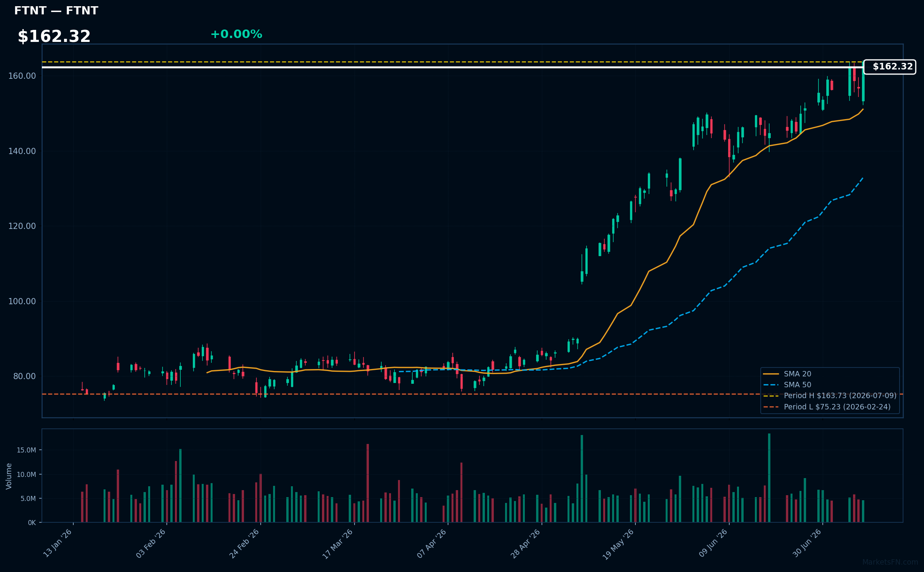Click the 28 Apr '26 date label

tap(526, 543)
